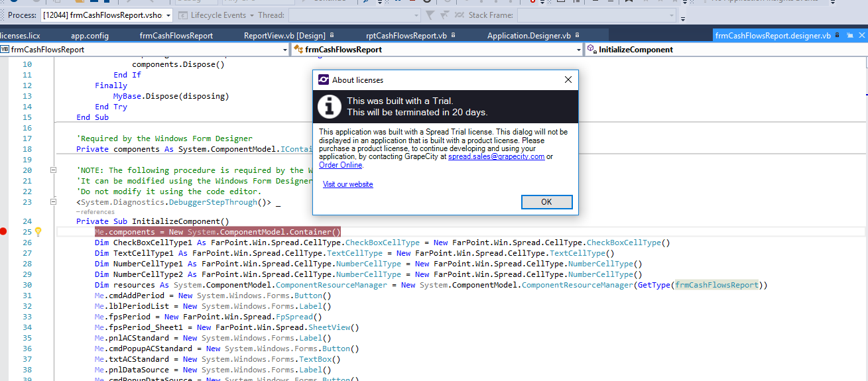This screenshot has width=868, height=381.
Task: Close the About licenses dialog with X
Action: tap(568, 80)
